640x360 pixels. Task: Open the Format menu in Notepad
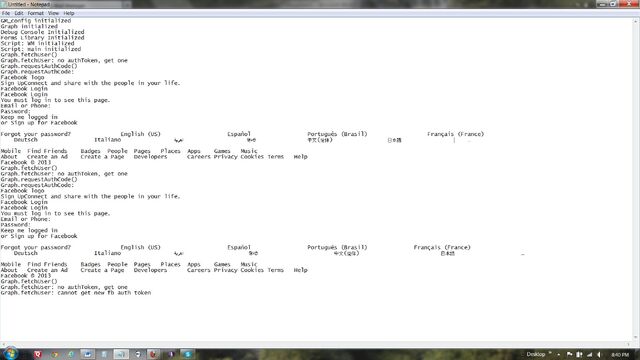coord(36,13)
